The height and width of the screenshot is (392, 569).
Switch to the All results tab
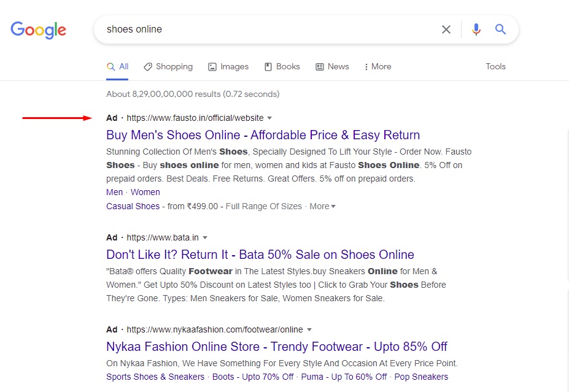click(x=117, y=66)
